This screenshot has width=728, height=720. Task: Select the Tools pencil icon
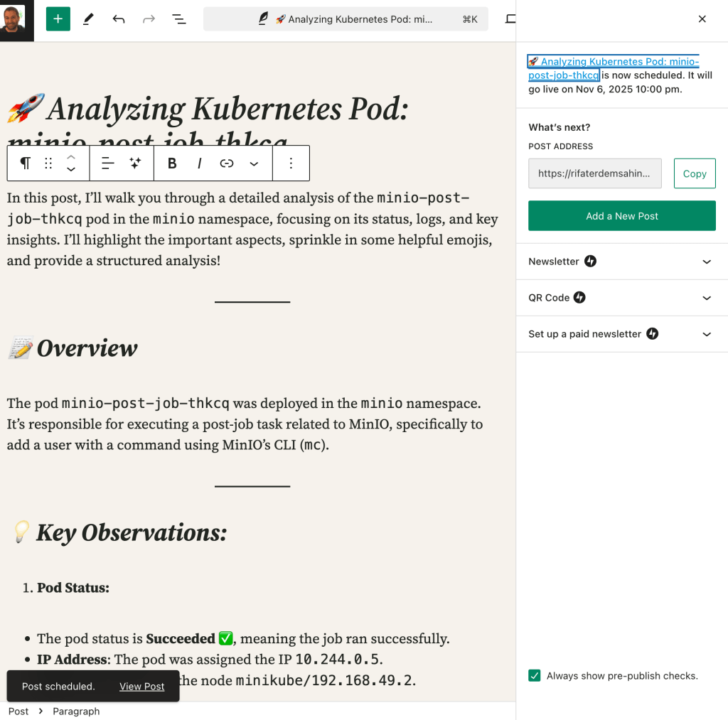coord(88,19)
